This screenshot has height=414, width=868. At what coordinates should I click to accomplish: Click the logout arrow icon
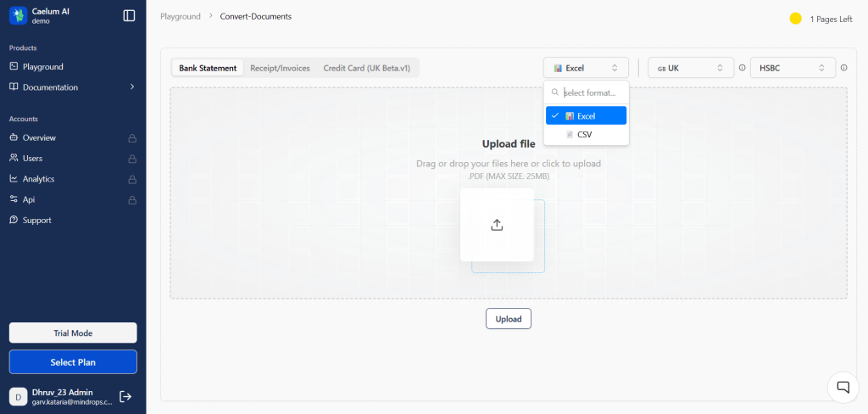tap(125, 396)
